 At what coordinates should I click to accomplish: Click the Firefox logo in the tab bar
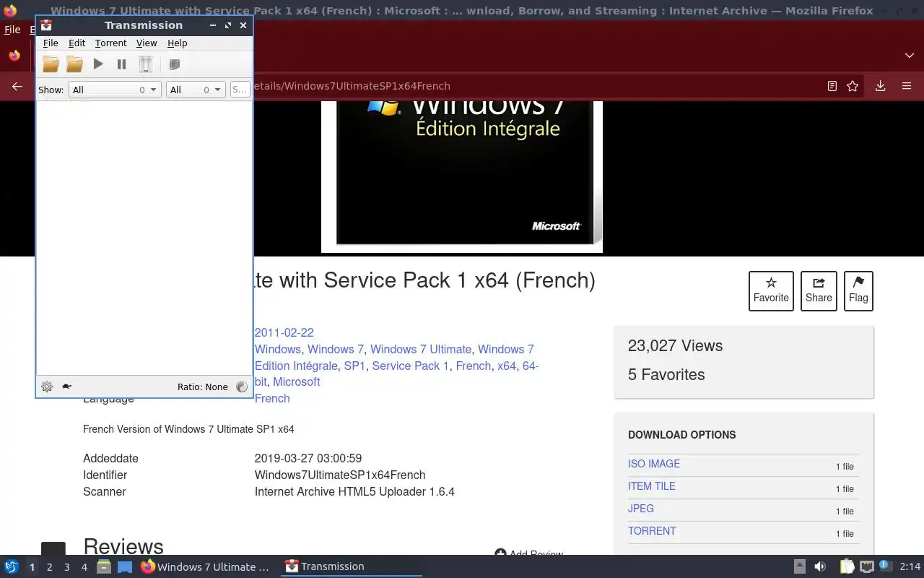14,56
